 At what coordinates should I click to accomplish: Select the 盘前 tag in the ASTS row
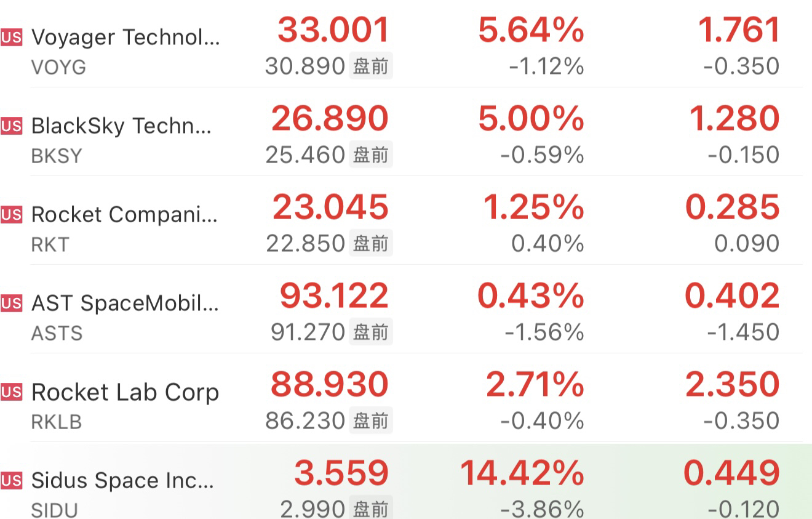[371, 332]
